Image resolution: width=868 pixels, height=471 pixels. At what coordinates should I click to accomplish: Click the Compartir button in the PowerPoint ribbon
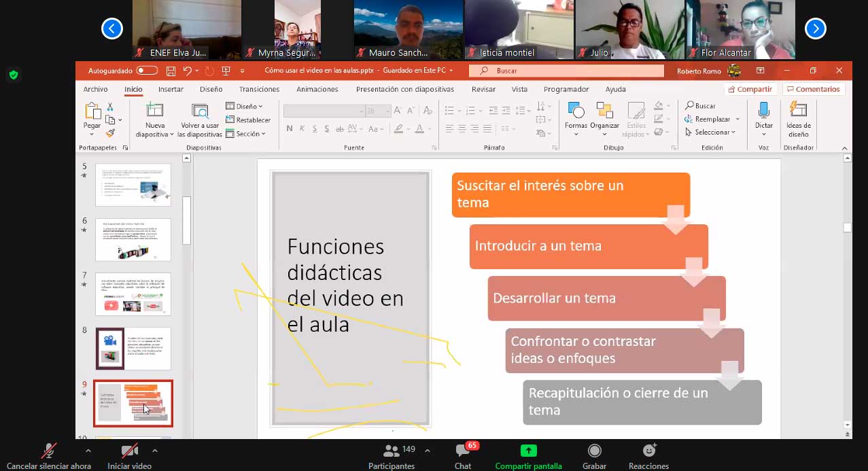[x=750, y=89]
